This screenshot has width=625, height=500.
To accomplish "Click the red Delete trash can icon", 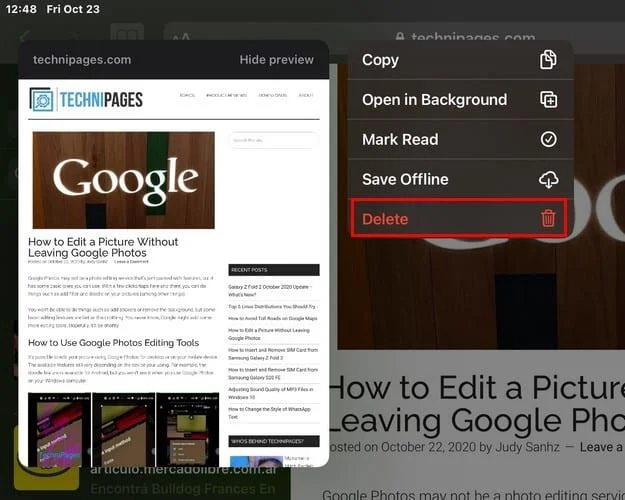I will click(x=548, y=219).
